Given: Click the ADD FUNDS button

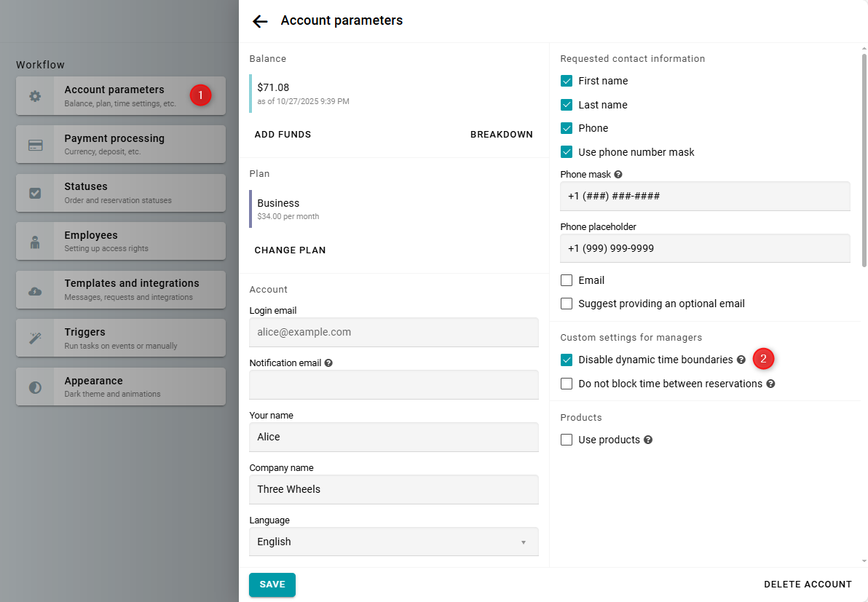Looking at the screenshot, I should point(283,135).
